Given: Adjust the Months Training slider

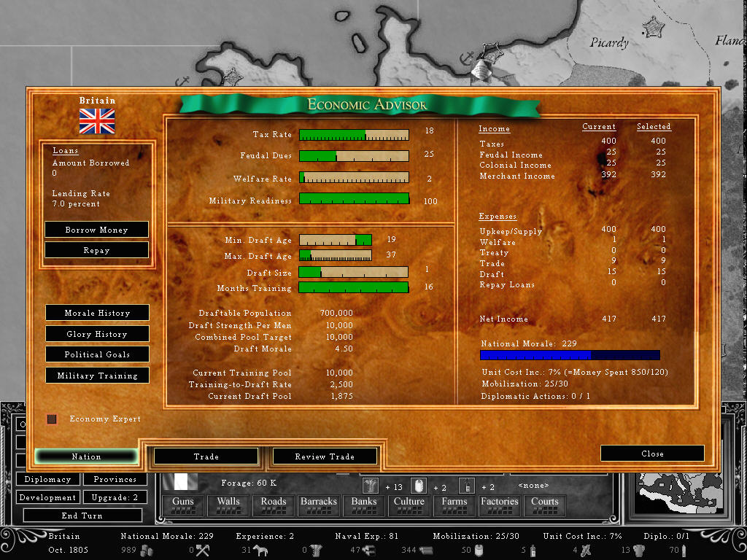Looking at the screenshot, I should click(354, 287).
